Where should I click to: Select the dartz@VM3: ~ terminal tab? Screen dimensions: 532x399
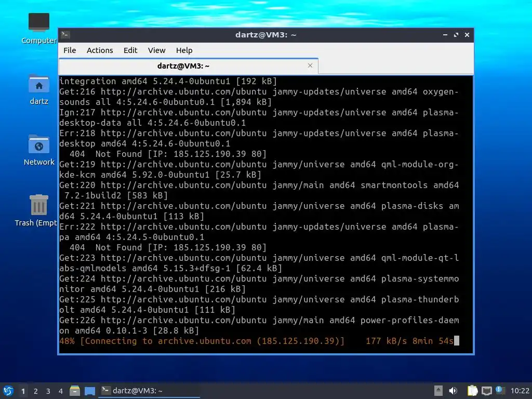(x=188, y=66)
